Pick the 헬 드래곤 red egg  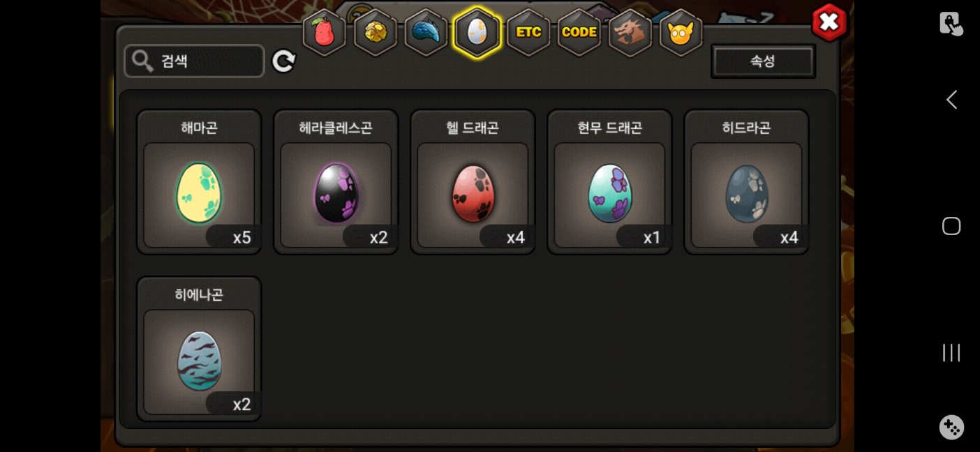(x=473, y=182)
